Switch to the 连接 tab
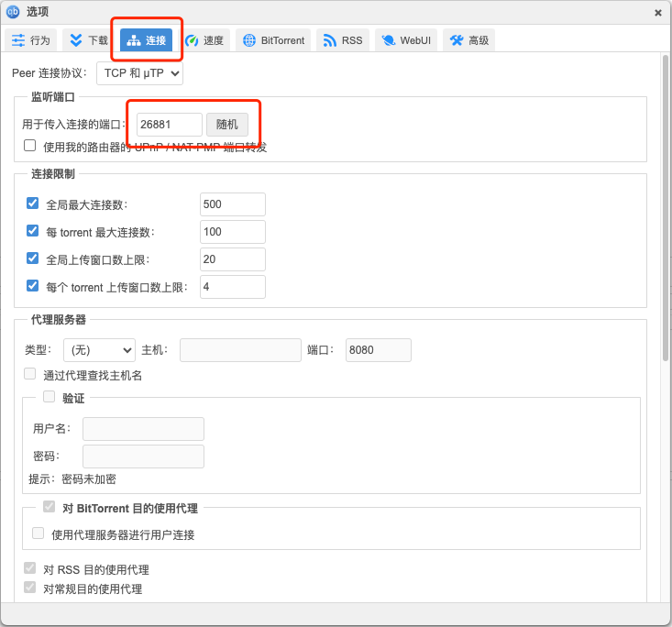 point(146,40)
